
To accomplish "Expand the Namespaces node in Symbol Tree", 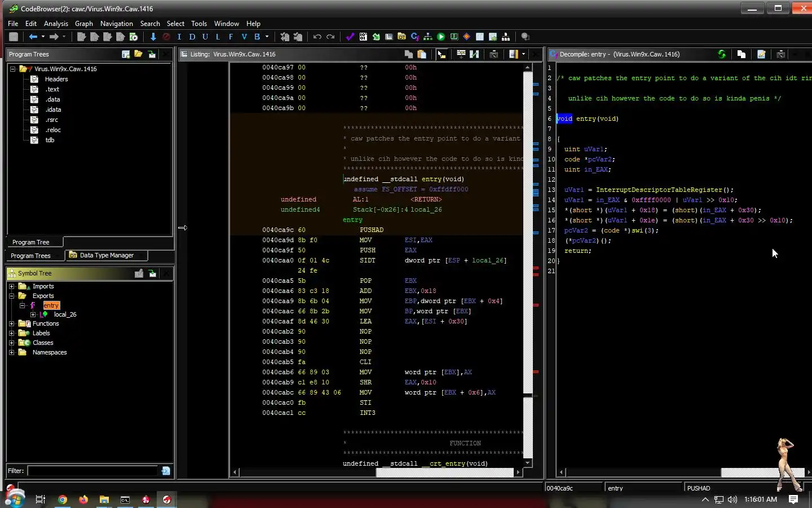I will click(x=12, y=352).
